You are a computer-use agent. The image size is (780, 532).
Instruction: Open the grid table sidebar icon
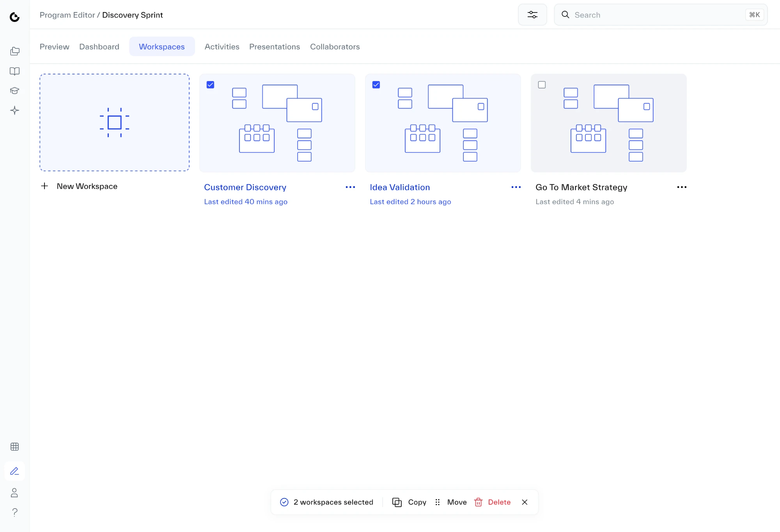[x=14, y=447]
